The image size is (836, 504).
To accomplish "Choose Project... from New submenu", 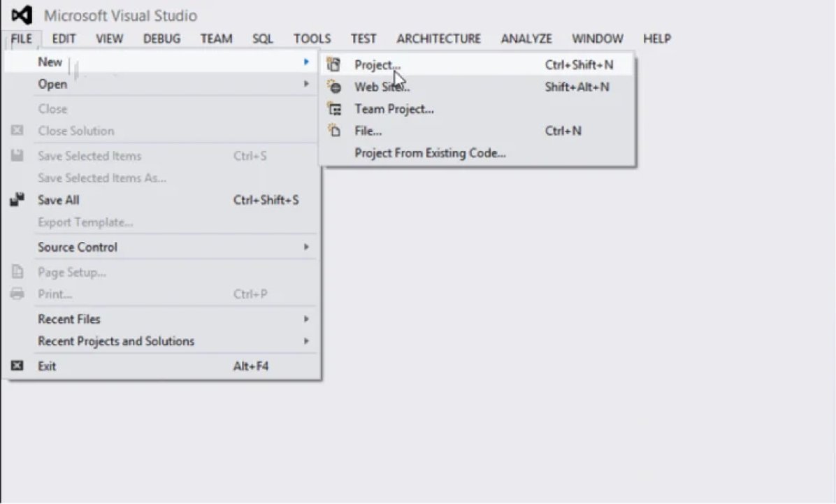I will pyautogui.click(x=477, y=64).
